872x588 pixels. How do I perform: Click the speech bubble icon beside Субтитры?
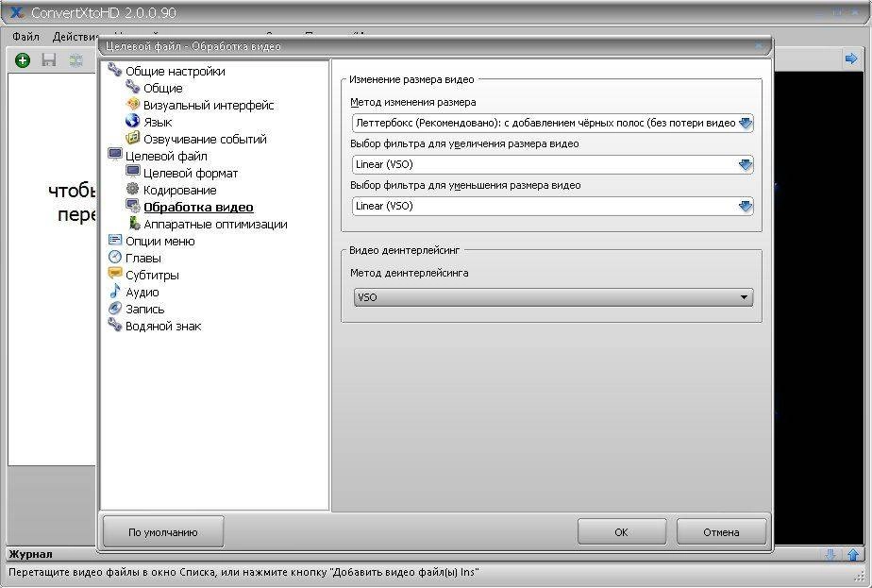click(x=114, y=273)
